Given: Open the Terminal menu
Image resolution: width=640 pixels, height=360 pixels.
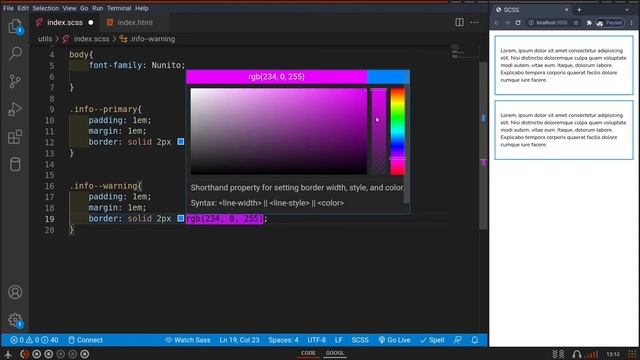Looking at the screenshot, I should (119, 8).
